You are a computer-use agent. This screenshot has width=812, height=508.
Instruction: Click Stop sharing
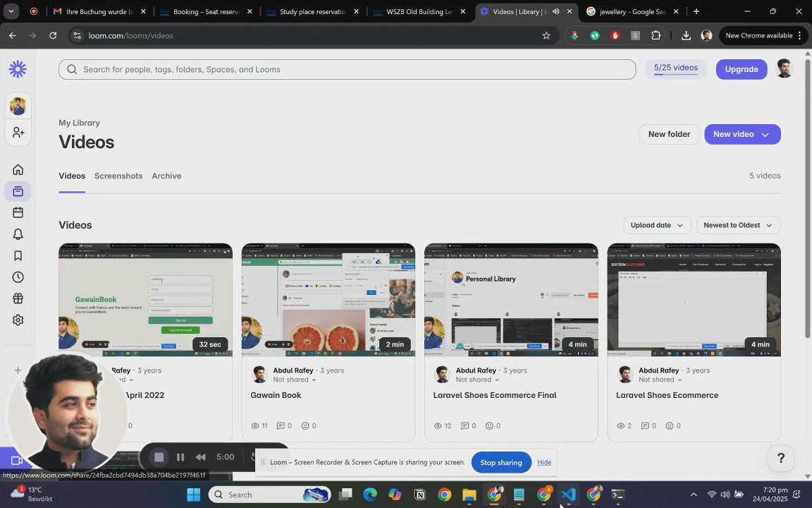(500, 462)
